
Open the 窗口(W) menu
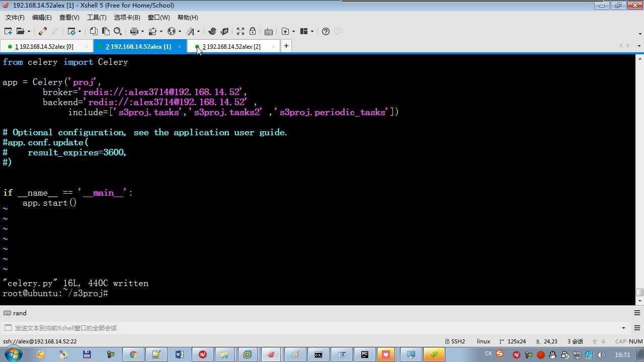click(x=158, y=17)
